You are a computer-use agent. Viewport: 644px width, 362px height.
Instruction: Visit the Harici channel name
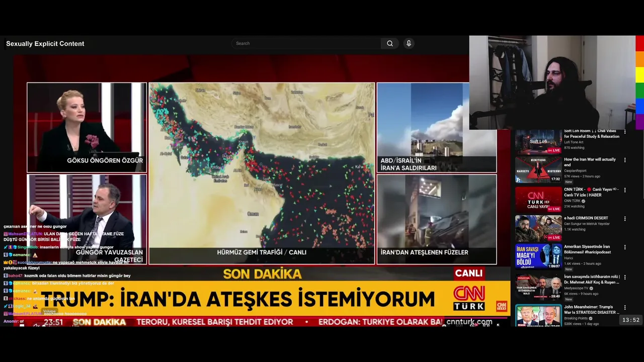569,258
